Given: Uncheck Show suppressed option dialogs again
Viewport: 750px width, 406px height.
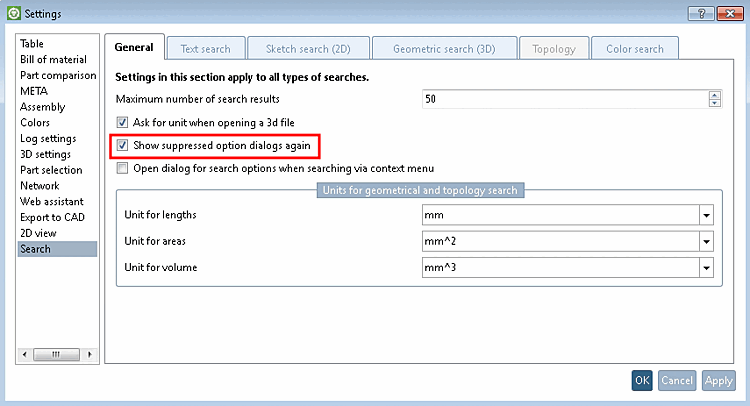Looking at the screenshot, I should click(122, 145).
